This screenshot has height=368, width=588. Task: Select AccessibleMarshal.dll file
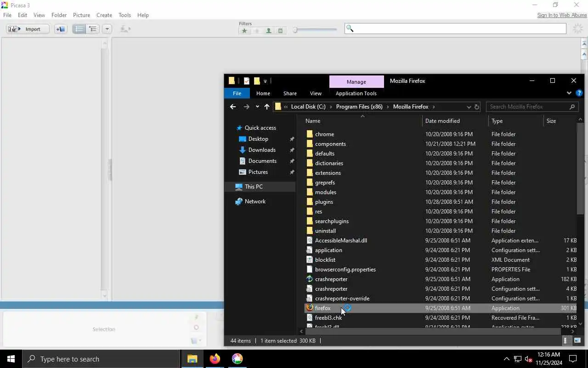point(341,241)
